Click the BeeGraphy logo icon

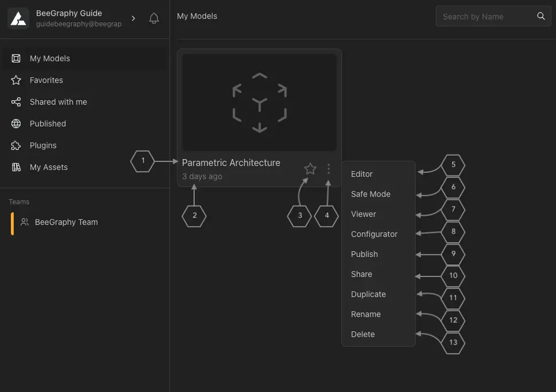(18, 18)
